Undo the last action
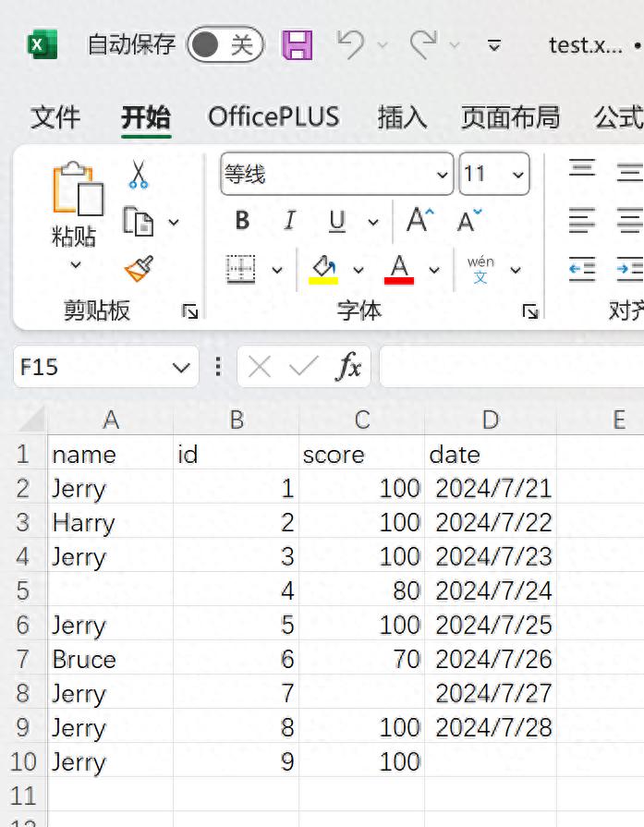 click(351, 45)
